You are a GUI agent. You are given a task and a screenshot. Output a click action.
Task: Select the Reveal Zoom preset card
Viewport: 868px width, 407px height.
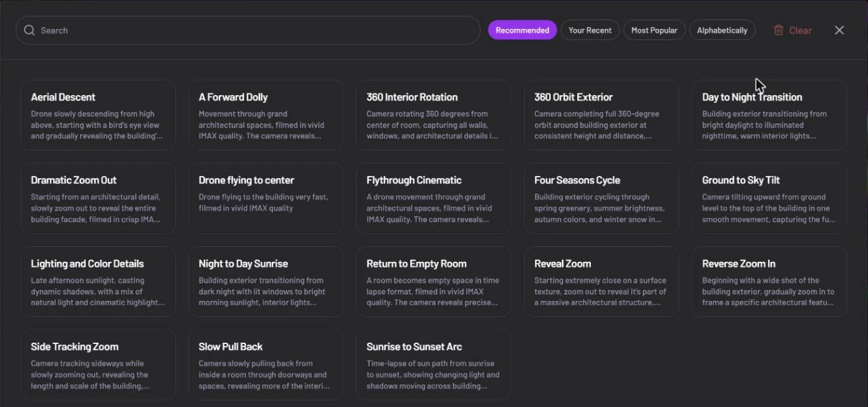click(x=601, y=282)
